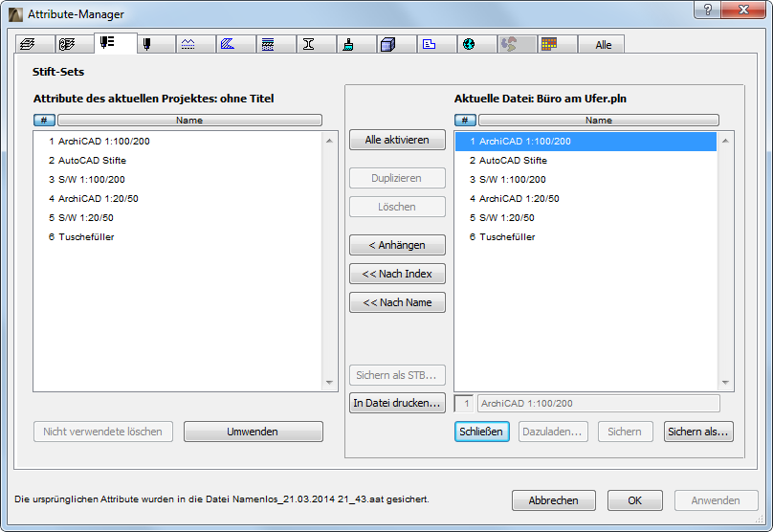This screenshot has height=532, width=773.
Task: Click the index number field showing 1
Action: [x=464, y=404]
